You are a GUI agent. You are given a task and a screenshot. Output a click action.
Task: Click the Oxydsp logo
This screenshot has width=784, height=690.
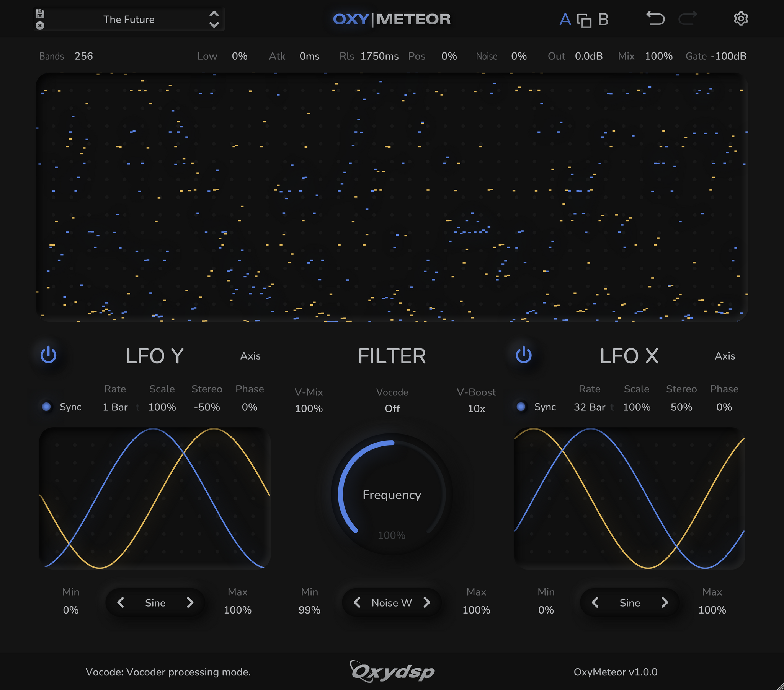pos(392,672)
